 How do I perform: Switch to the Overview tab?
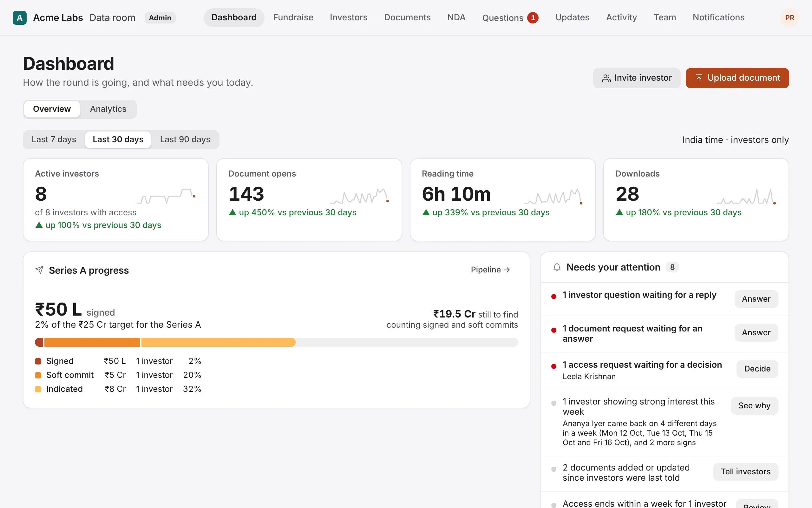(x=52, y=109)
